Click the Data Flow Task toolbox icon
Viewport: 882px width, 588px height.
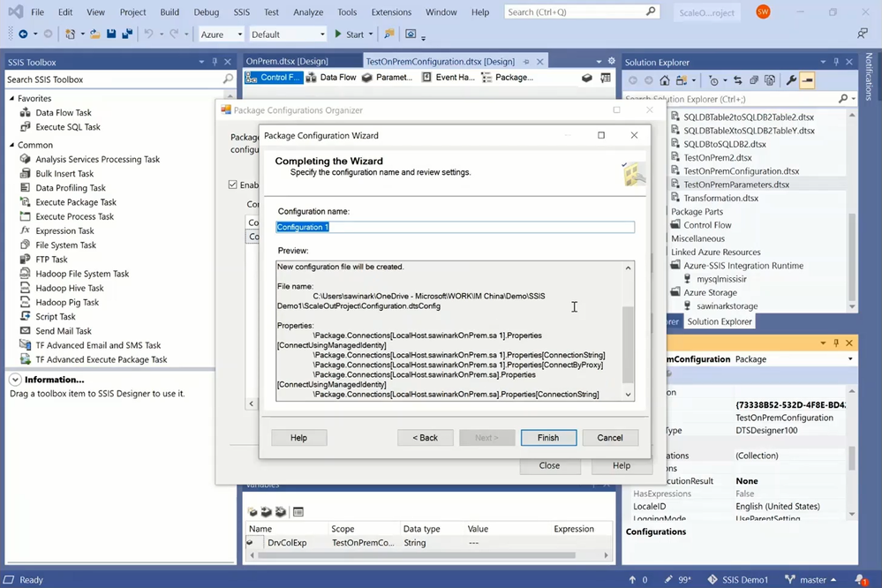(x=26, y=112)
